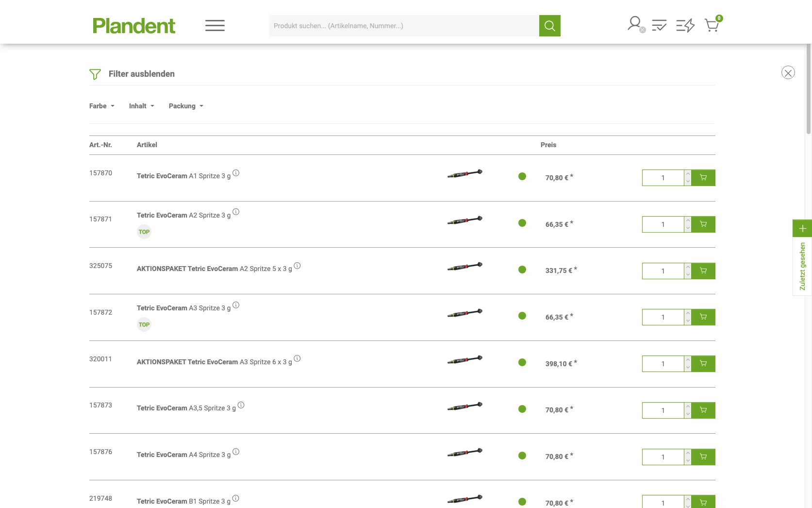The image size is (812, 508).
Task: Open the Tetric EvoCeram A3 Spritze 3 g product
Action: click(183, 308)
